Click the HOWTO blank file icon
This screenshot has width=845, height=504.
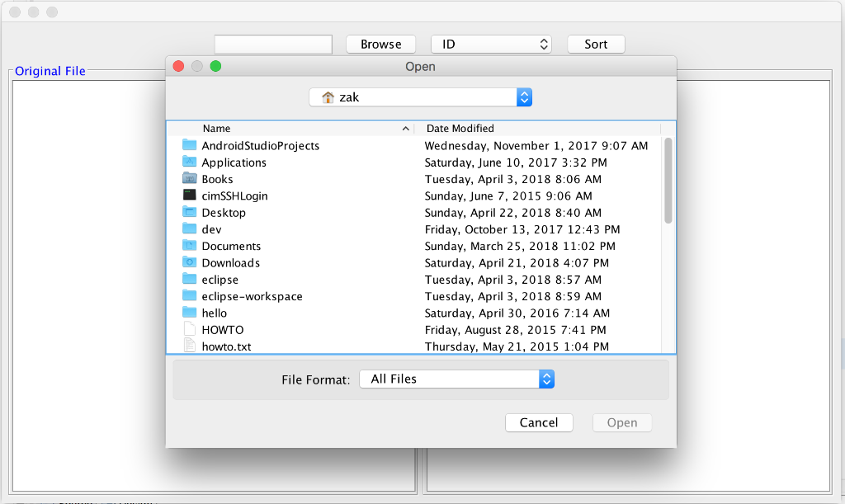coord(189,329)
